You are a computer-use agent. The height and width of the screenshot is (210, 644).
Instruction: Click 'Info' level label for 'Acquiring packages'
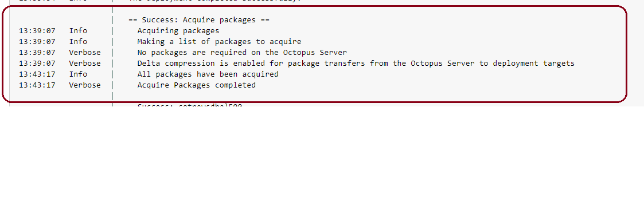78,31
